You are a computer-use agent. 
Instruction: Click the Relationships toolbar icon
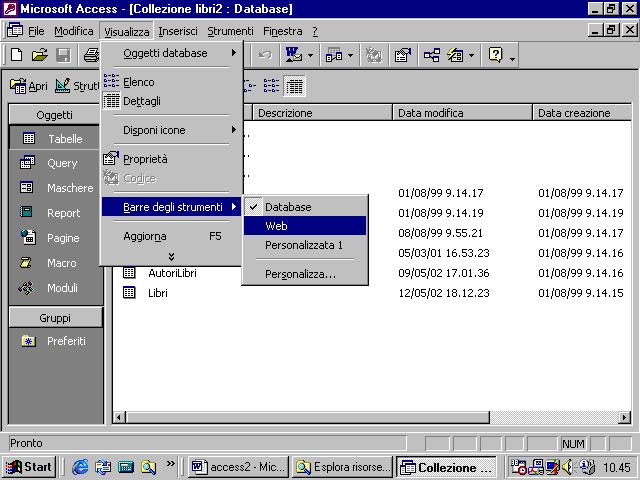click(x=431, y=55)
